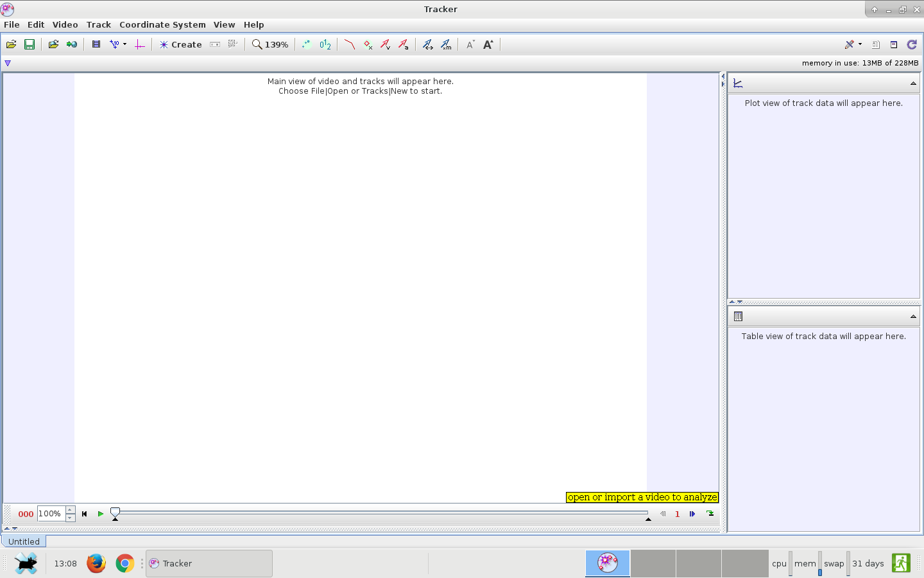Image resolution: width=924 pixels, height=578 pixels.
Task: Click the video frame slider thumb
Action: point(115,512)
